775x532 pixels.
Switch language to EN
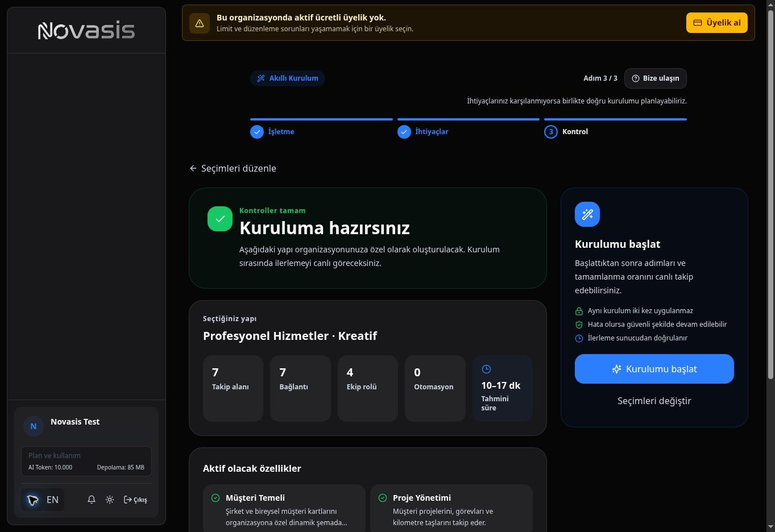tap(43, 500)
